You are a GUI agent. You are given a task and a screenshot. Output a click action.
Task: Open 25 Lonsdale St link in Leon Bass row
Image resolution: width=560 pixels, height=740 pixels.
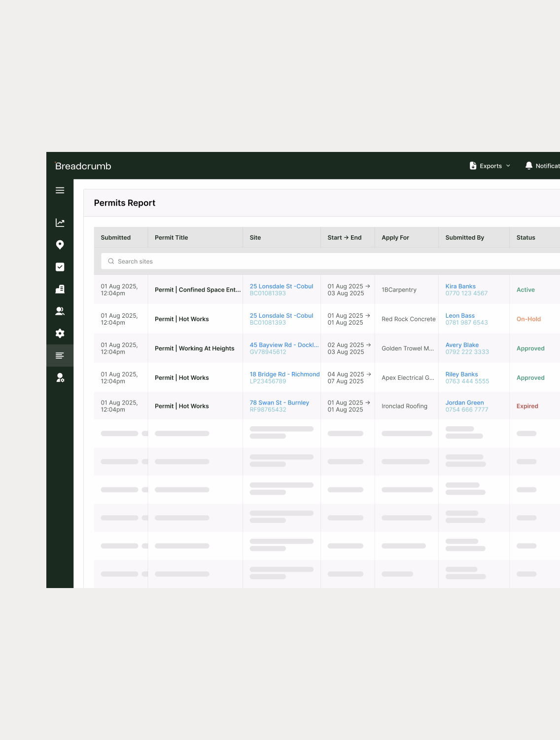pyautogui.click(x=281, y=316)
